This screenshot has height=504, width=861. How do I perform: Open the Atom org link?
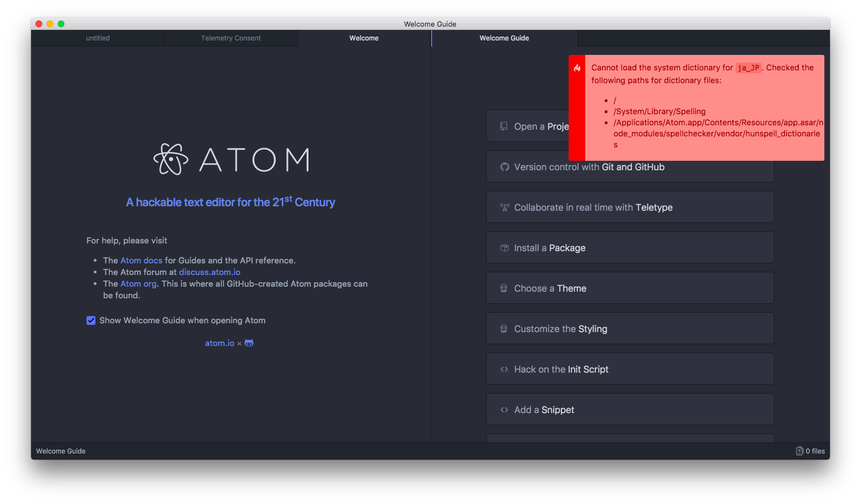(x=139, y=284)
